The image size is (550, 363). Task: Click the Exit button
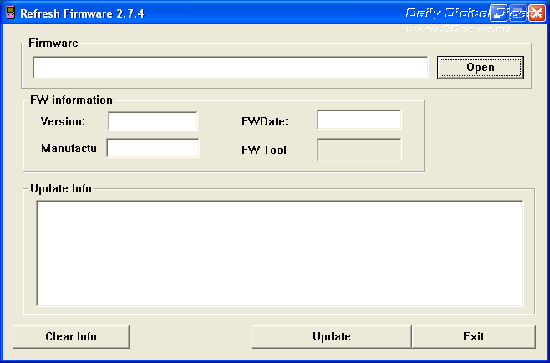point(474,337)
